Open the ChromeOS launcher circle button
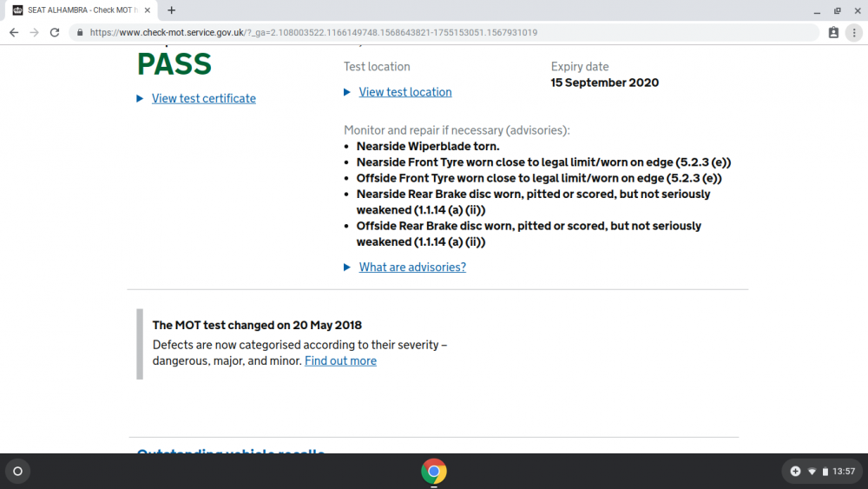 (x=17, y=472)
